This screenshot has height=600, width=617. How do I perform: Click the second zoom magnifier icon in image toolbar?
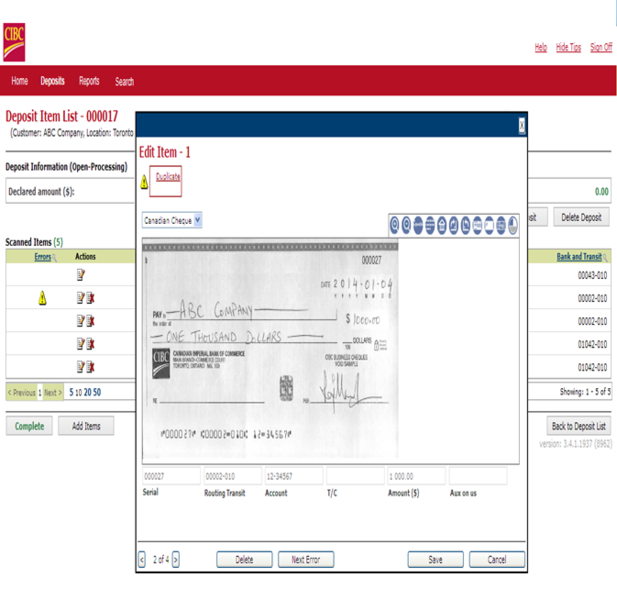click(406, 225)
